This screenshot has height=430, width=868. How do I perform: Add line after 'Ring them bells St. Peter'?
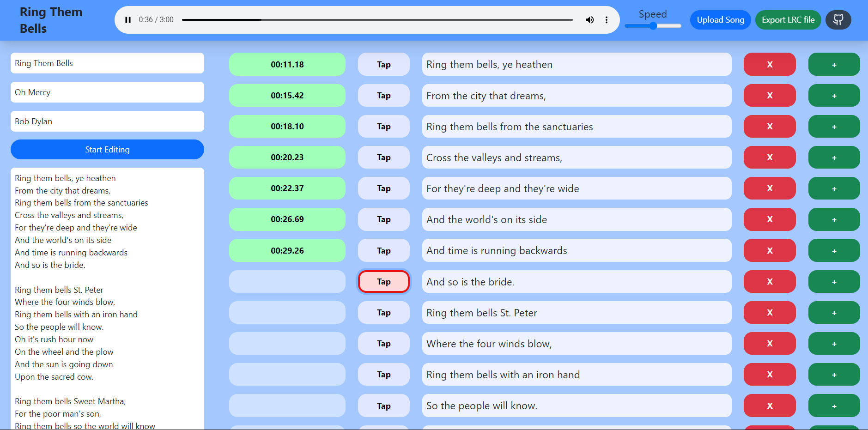coord(834,313)
